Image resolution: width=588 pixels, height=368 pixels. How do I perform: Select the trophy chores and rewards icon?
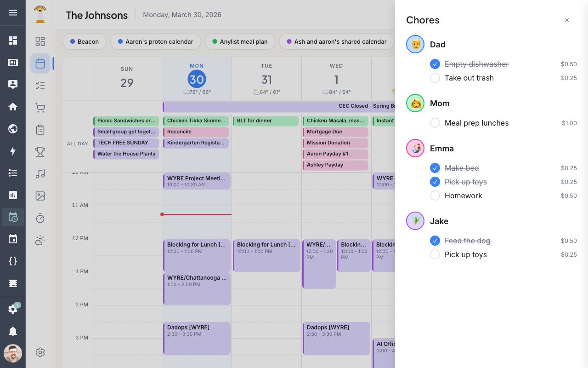coord(40,151)
